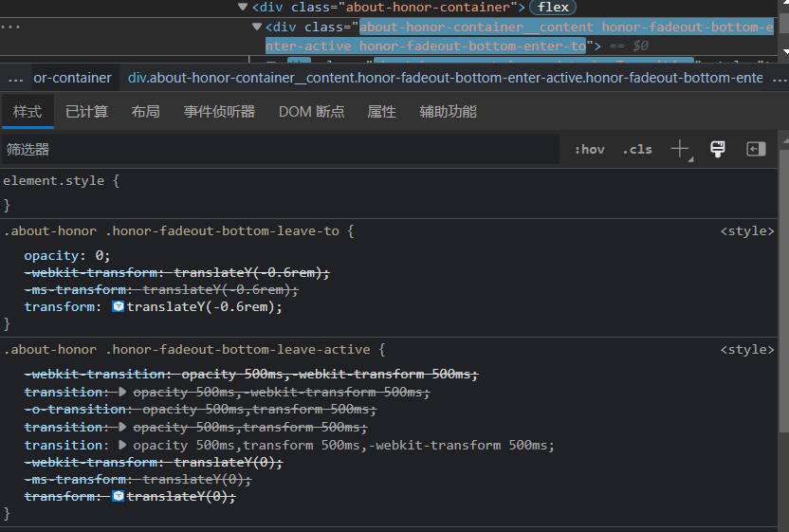Open <style> source link for leave-to rule

747,231
